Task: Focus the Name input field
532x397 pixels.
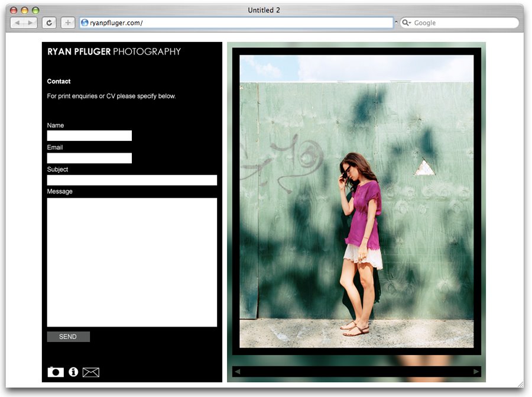Action: [x=89, y=136]
